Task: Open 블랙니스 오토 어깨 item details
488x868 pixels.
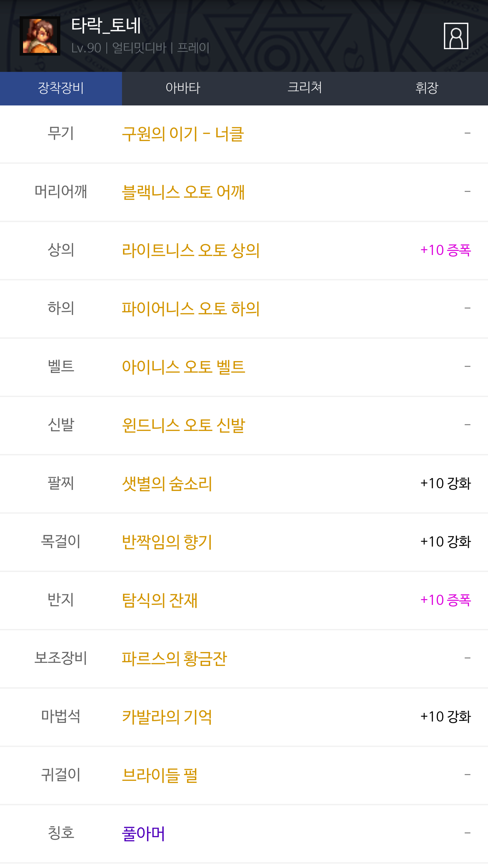Action: 183,192
